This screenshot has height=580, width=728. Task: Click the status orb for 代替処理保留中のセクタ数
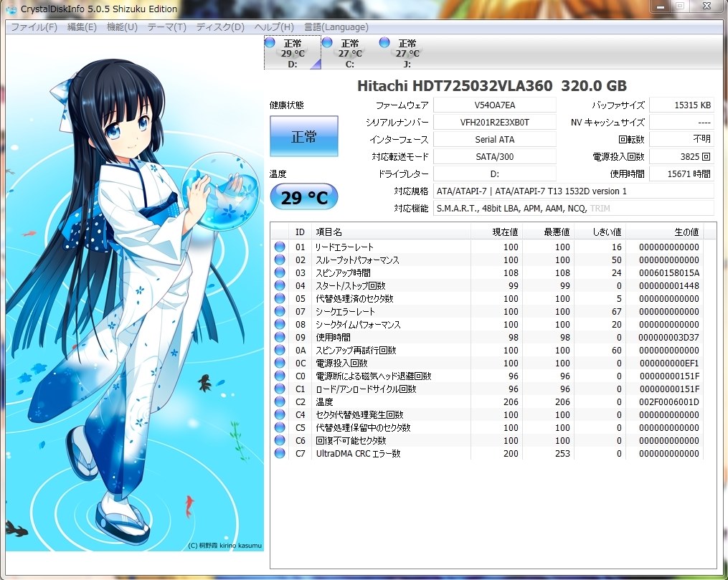point(280,427)
